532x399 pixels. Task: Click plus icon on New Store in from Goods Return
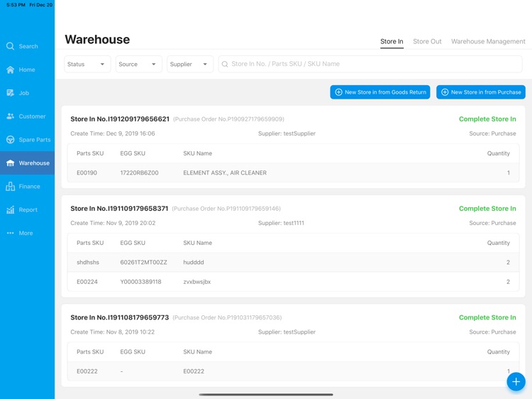(338, 92)
